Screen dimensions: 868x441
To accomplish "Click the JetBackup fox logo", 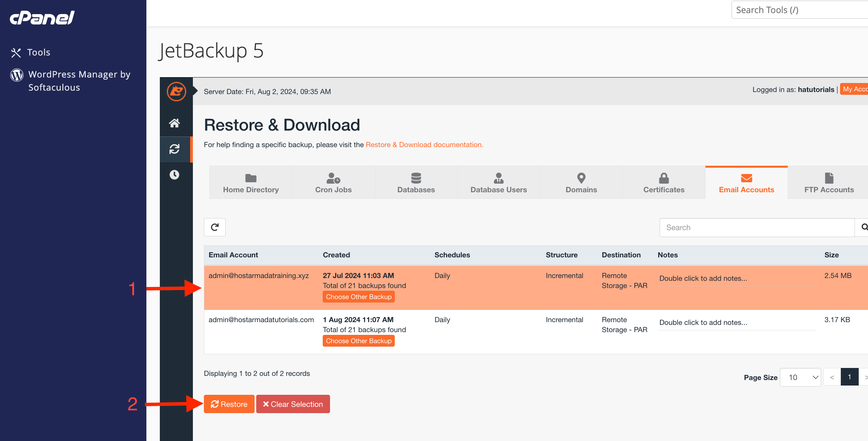I will (176, 91).
